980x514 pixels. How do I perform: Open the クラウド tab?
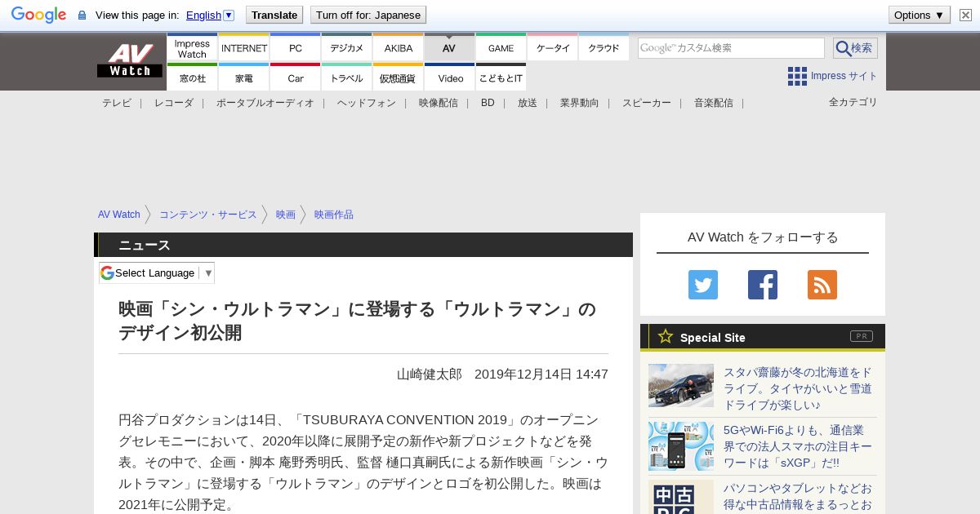[x=604, y=48]
